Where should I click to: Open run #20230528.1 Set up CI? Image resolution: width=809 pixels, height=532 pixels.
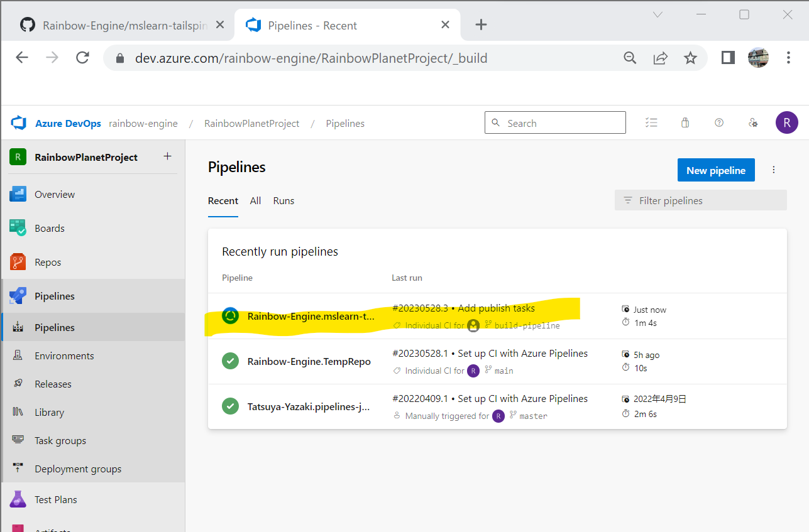coord(490,354)
